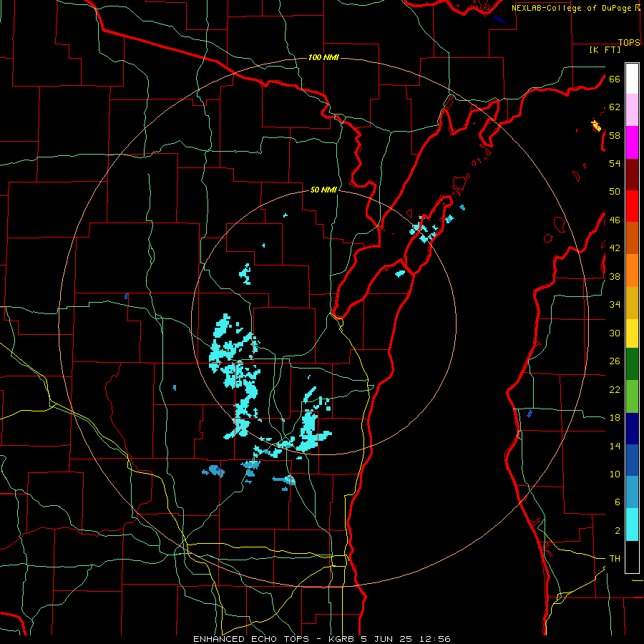This screenshot has width=644, height=644.
Task: Click the light green legend swatch
Action: (632, 396)
